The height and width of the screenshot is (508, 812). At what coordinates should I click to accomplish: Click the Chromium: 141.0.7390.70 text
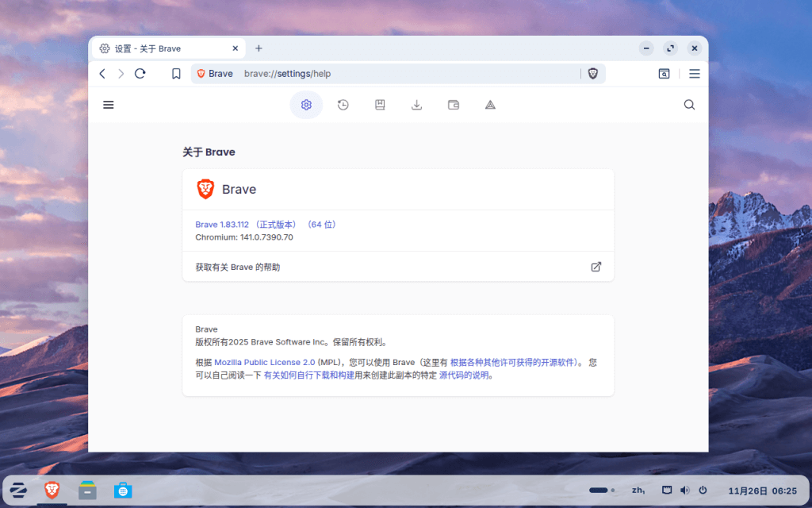tap(244, 237)
